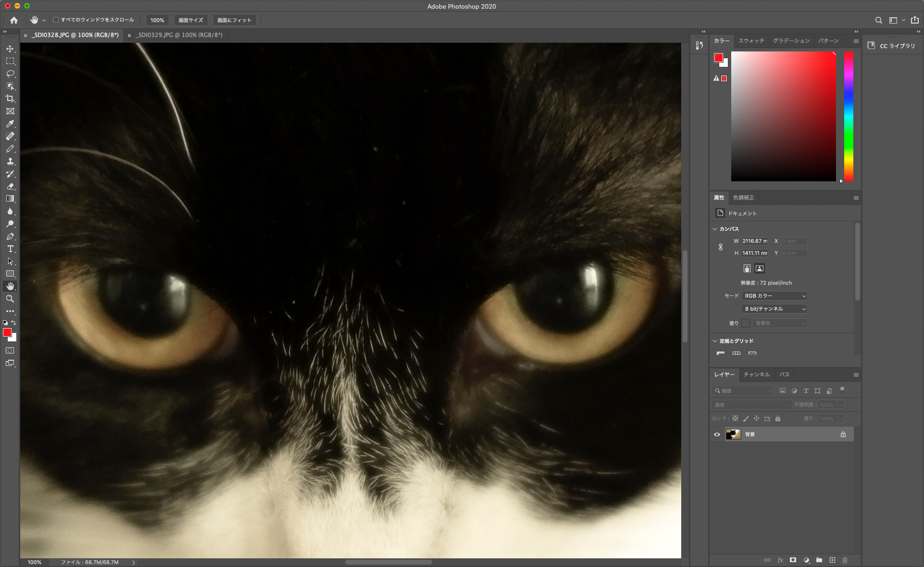
Task: Switch to the チャンネル tab
Action: point(756,375)
